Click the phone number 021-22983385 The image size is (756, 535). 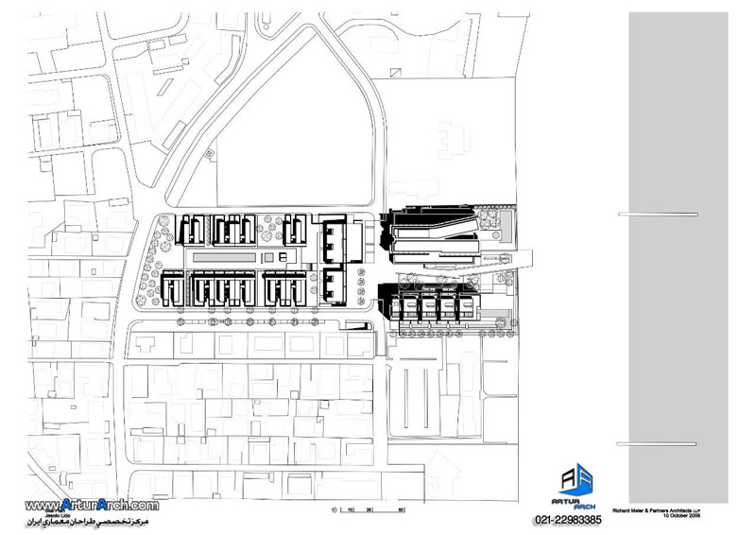pos(568,520)
